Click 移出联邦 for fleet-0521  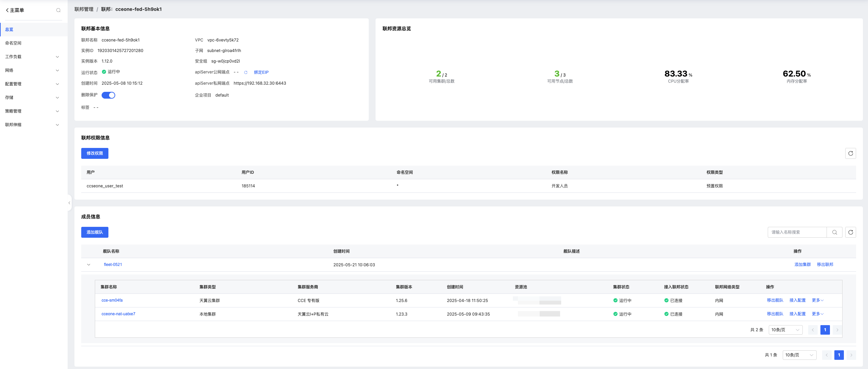pos(825,265)
